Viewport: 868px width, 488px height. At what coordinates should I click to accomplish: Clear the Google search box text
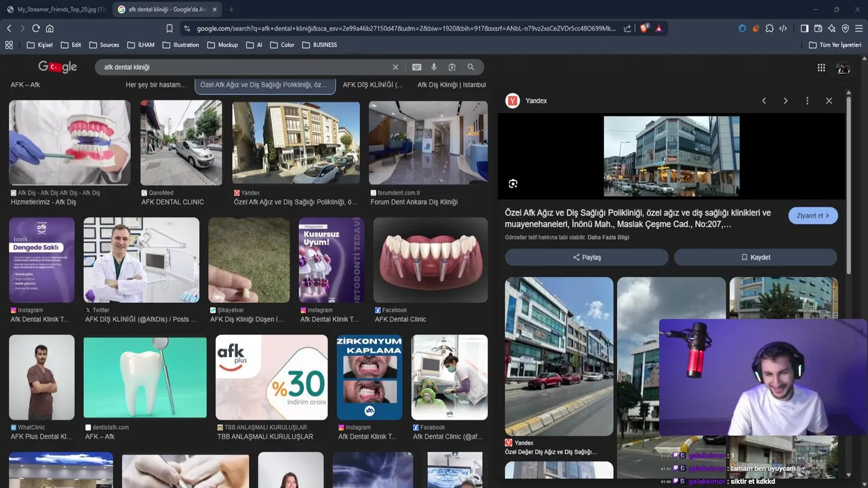pyautogui.click(x=395, y=67)
